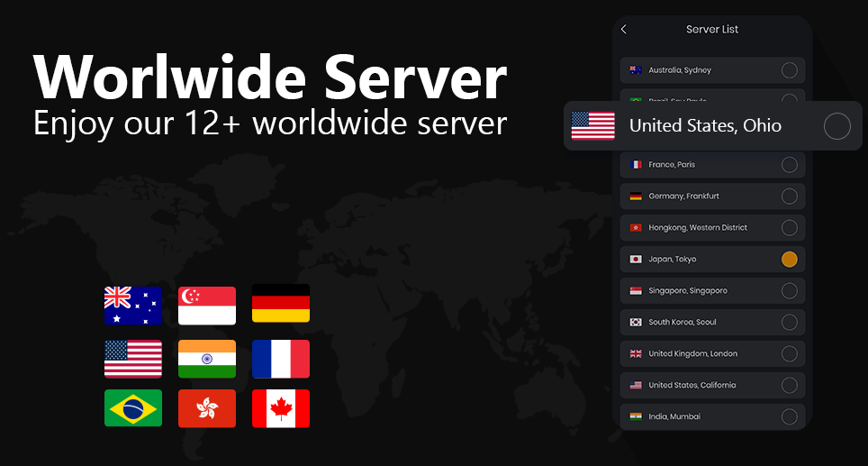Click the large France flag tile
The image size is (868, 466).
pyautogui.click(x=281, y=359)
